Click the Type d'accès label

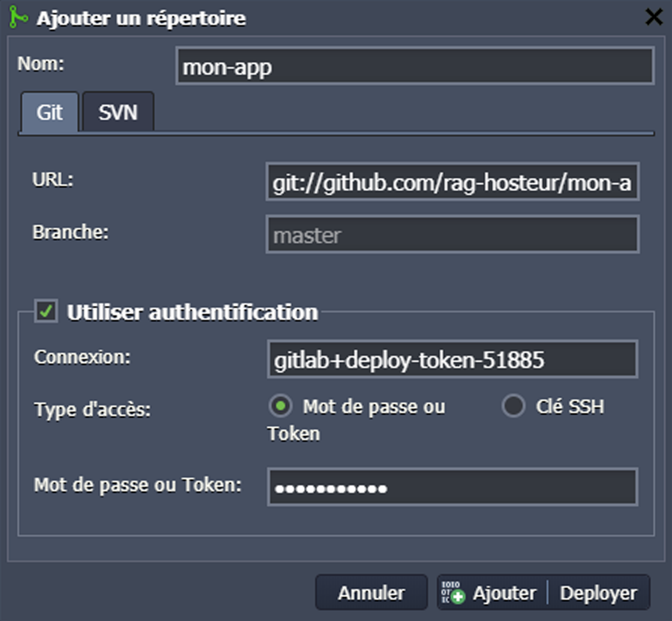pos(92,409)
